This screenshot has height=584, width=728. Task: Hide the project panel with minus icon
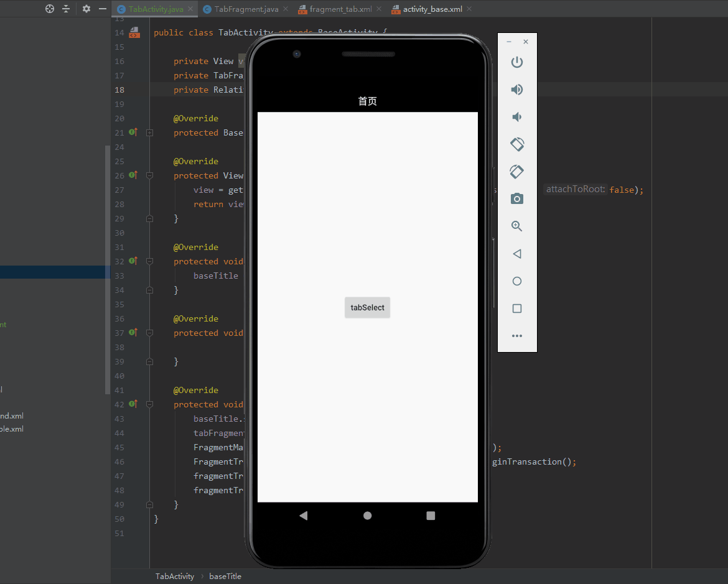pyautogui.click(x=103, y=8)
